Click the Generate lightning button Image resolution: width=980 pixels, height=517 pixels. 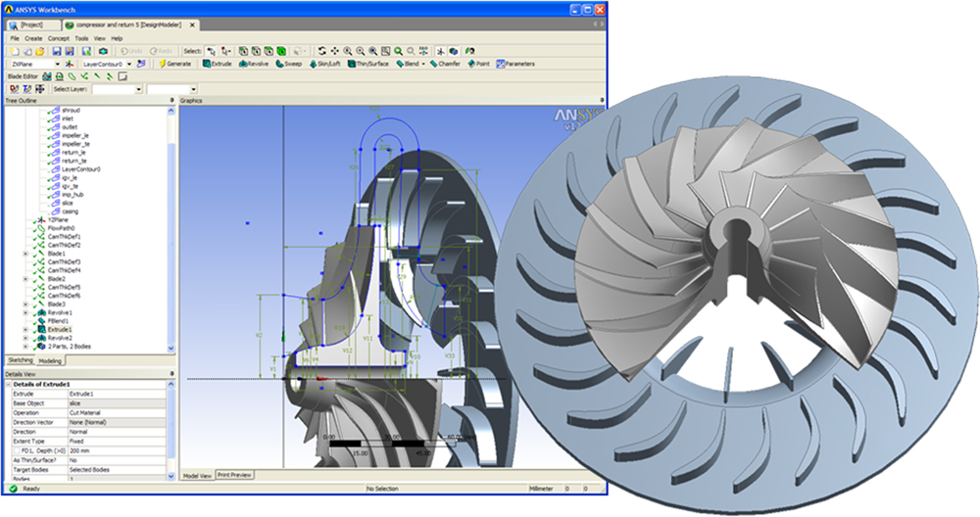pyautogui.click(x=175, y=64)
